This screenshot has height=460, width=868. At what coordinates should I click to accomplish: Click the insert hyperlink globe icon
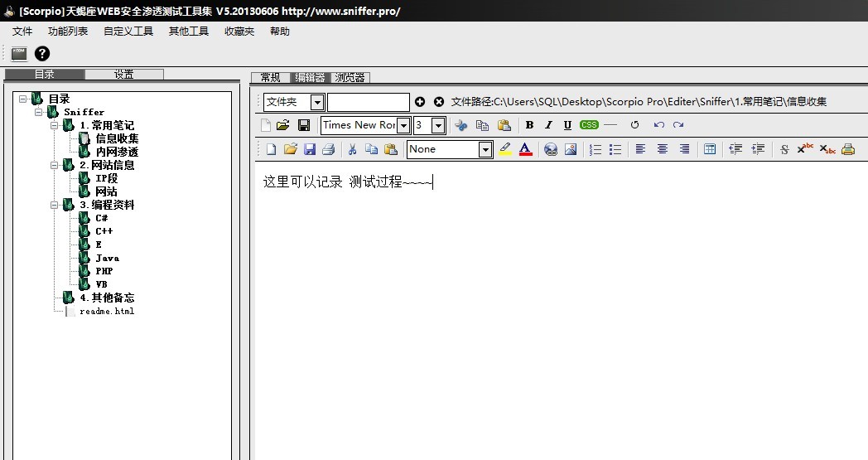tap(551, 149)
